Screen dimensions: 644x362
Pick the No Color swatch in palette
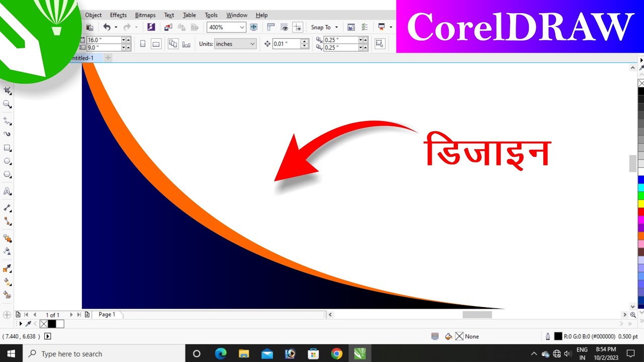(x=641, y=83)
